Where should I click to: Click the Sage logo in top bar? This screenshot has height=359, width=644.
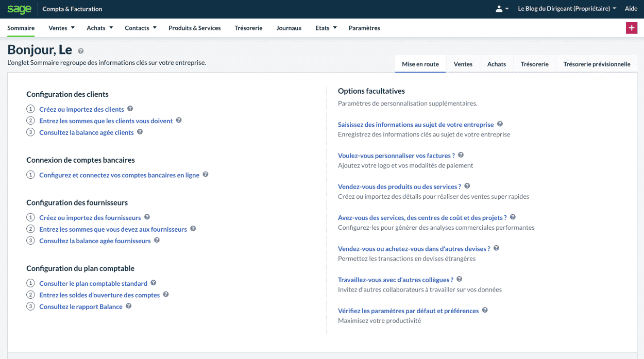19,9
